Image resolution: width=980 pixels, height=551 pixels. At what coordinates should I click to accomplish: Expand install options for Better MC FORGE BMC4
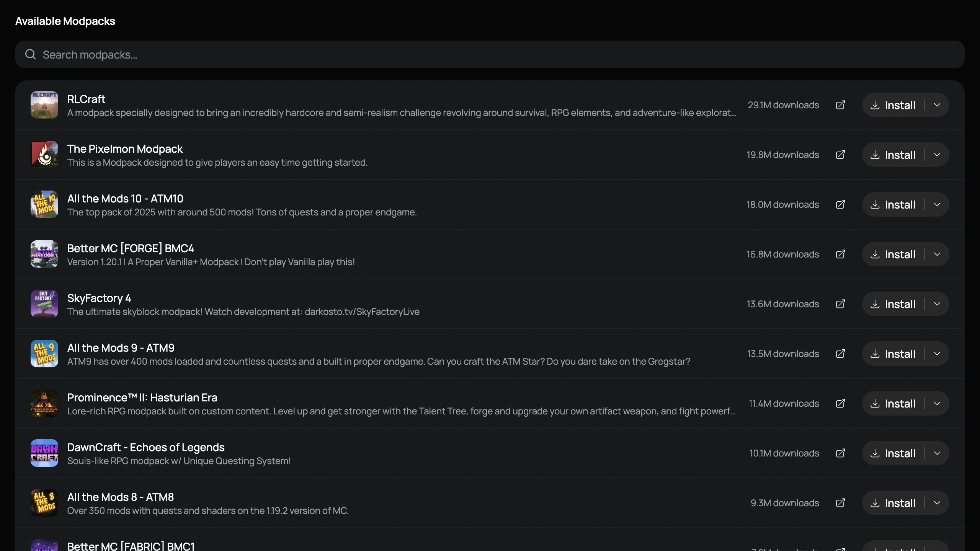[x=937, y=254]
